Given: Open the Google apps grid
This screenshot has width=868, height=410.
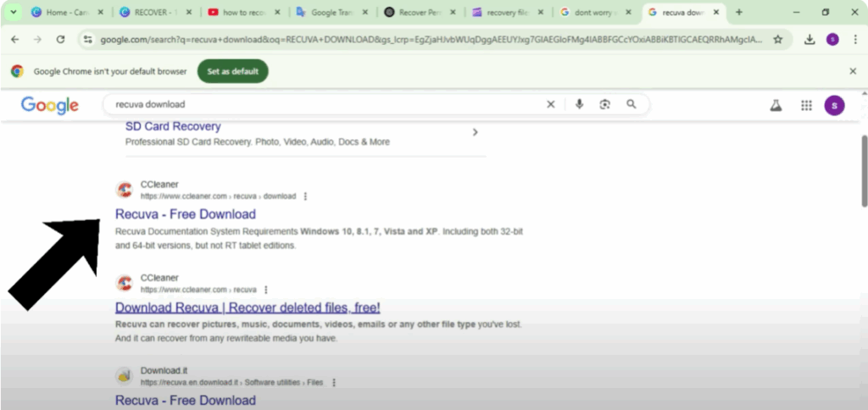Looking at the screenshot, I should [806, 105].
